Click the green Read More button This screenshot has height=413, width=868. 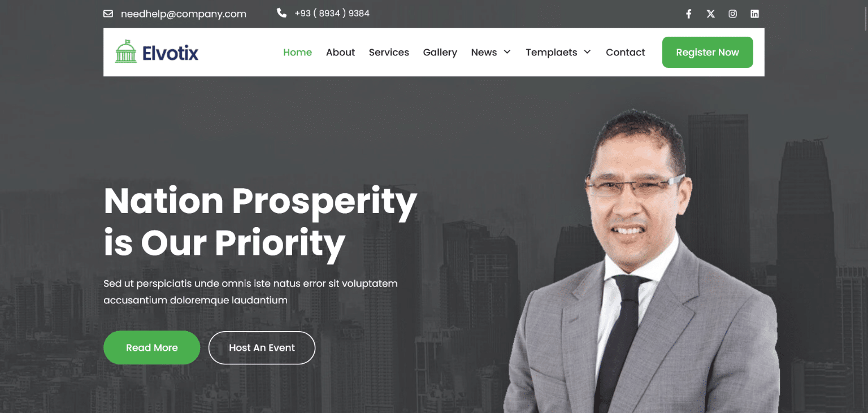[151, 347]
